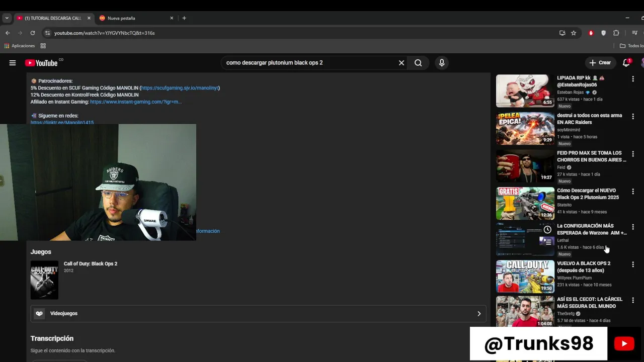Start voice search with microphone icon
Image resolution: width=644 pixels, height=362 pixels.
442,63
